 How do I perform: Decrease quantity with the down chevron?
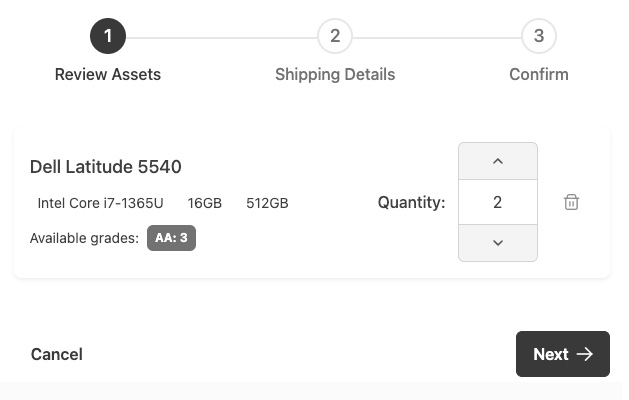tap(498, 243)
